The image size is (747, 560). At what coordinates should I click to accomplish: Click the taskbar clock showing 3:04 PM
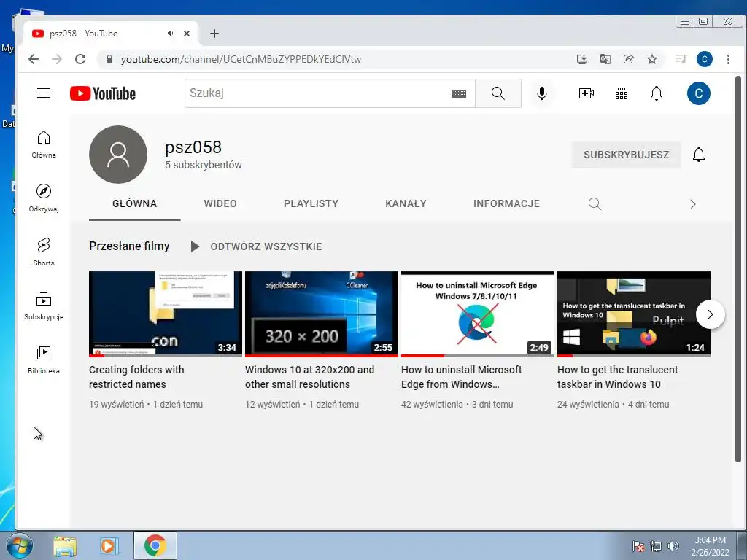[x=710, y=546]
